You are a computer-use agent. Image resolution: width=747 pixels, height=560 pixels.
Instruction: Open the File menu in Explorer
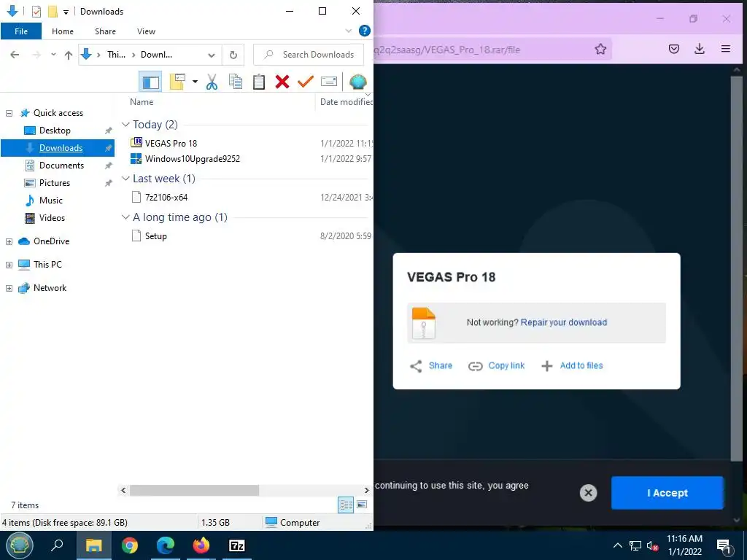21,31
